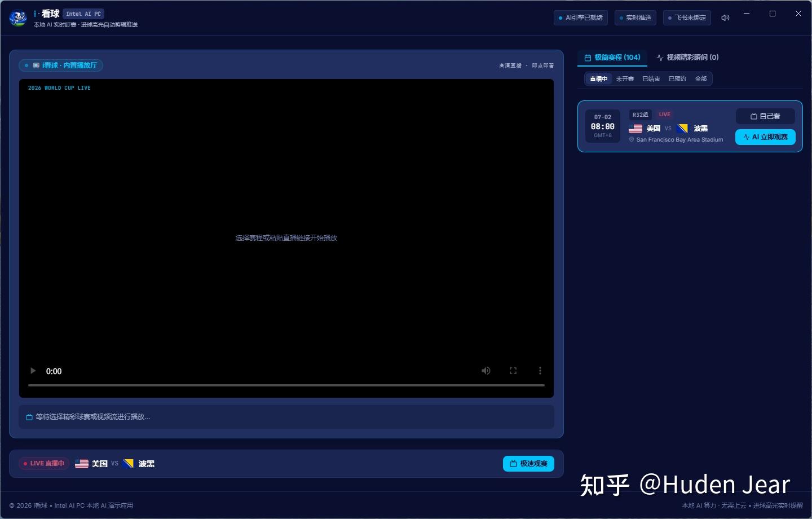Click the red LIVE tag on match card
The height and width of the screenshot is (519, 812).
coord(665,115)
